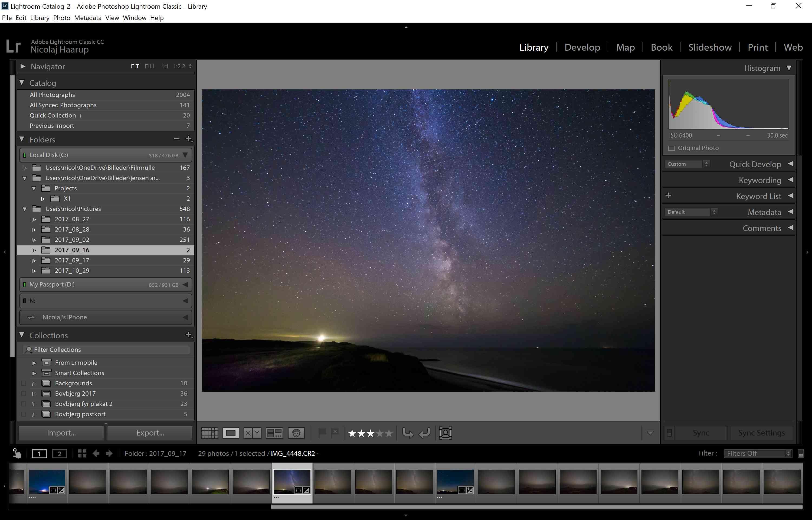
Task: Rotate photo counter-clockwise
Action: 408,433
